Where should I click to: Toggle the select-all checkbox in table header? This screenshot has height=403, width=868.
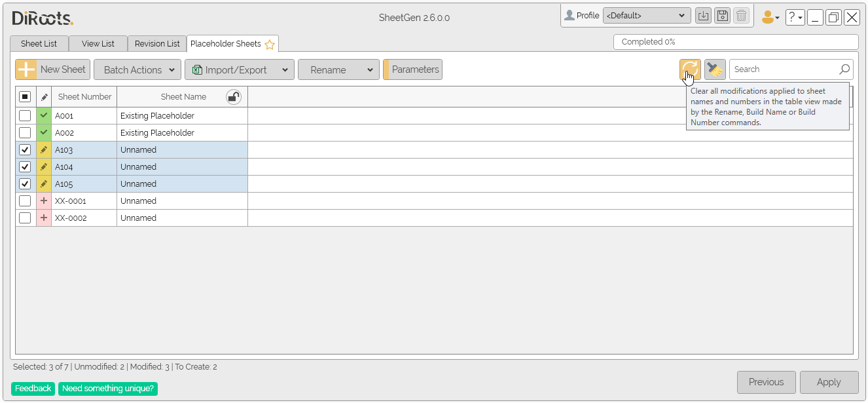click(x=25, y=97)
